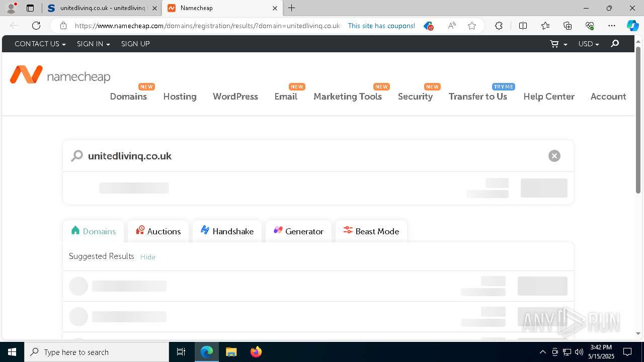Open Microsoft Edge from taskbar
The height and width of the screenshot is (362, 644).
click(207, 352)
